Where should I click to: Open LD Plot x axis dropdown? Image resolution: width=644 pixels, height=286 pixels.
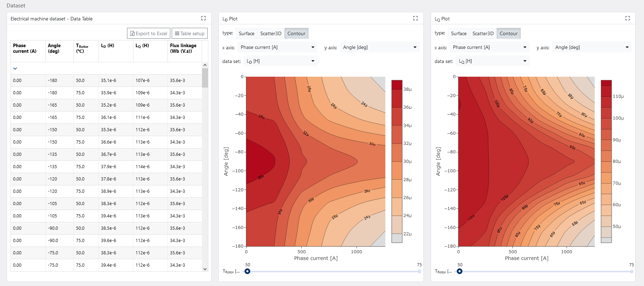277,47
